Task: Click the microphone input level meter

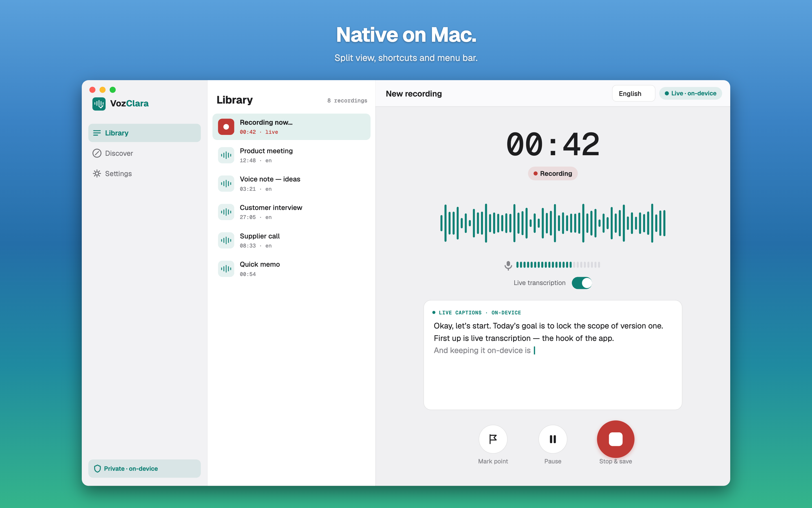Action: (x=558, y=265)
